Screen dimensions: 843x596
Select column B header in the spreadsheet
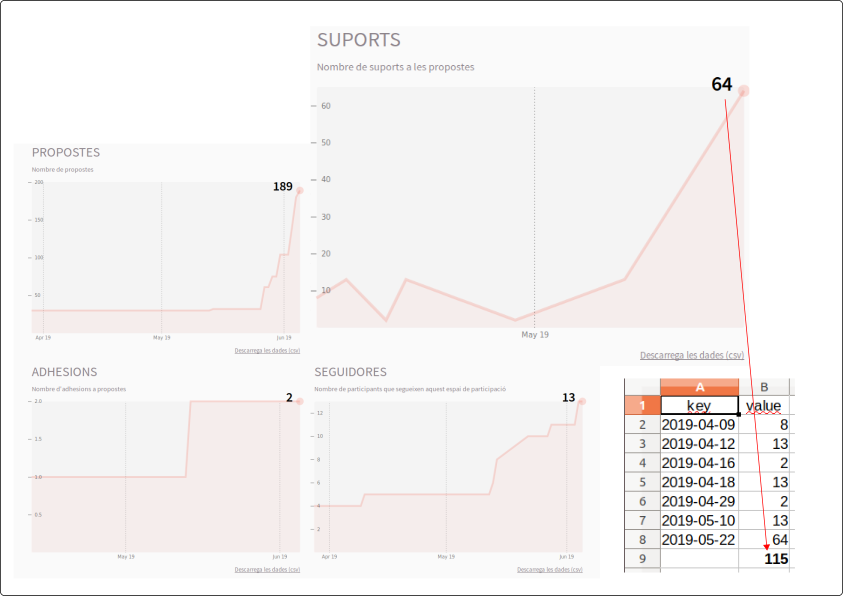tap(765, 387)
